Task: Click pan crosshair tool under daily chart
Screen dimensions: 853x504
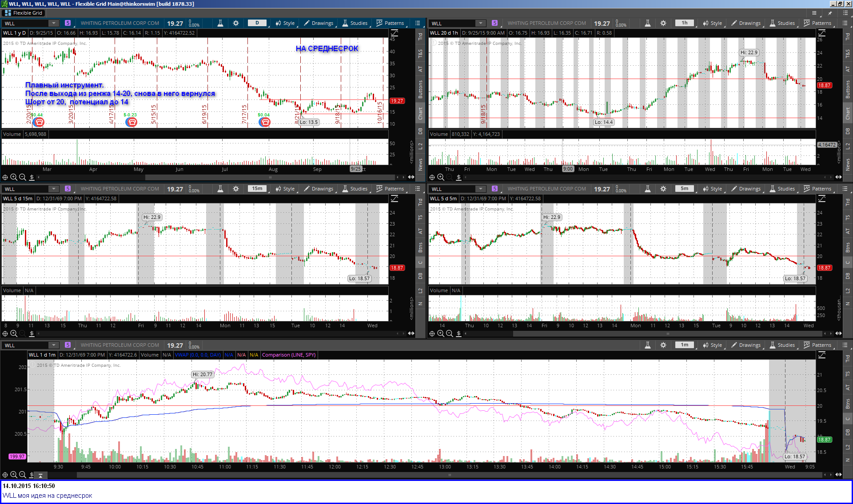Action: pos(5,177)
